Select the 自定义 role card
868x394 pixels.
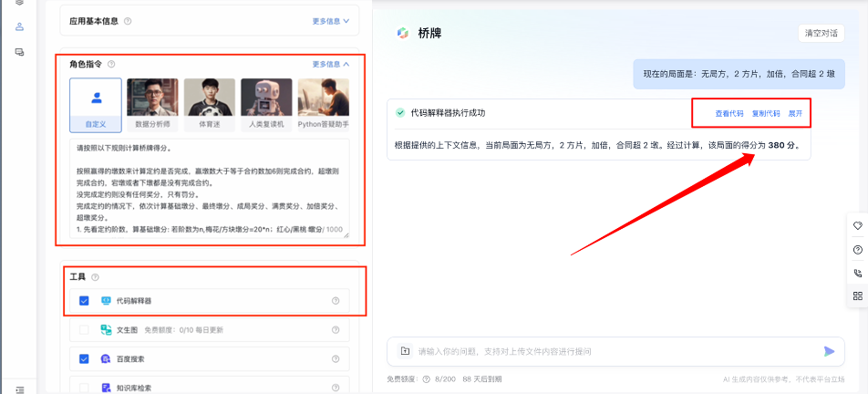pos(96,105)
